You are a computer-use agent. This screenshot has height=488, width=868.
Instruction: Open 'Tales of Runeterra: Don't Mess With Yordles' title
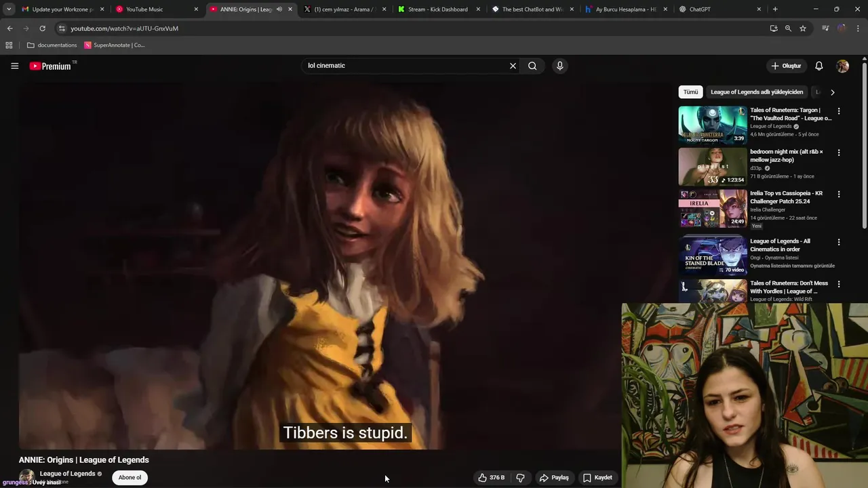point(789,287)
